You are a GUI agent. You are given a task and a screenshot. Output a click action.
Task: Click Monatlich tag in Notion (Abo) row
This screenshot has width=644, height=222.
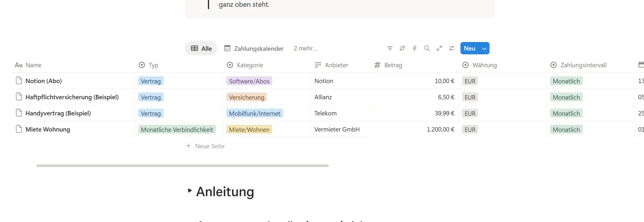[x=566, y=81]
